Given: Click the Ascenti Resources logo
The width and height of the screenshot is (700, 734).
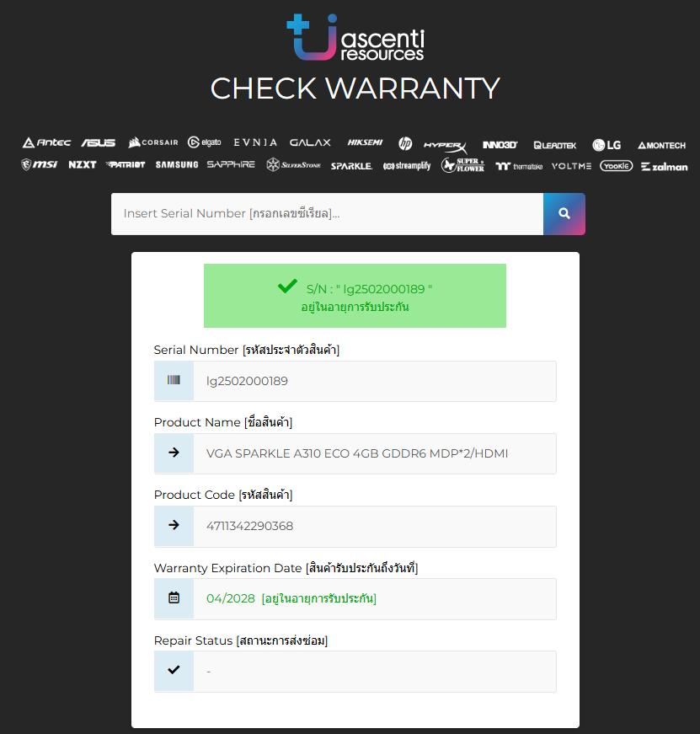Looking at the screenshot, I should coord(355,37).
